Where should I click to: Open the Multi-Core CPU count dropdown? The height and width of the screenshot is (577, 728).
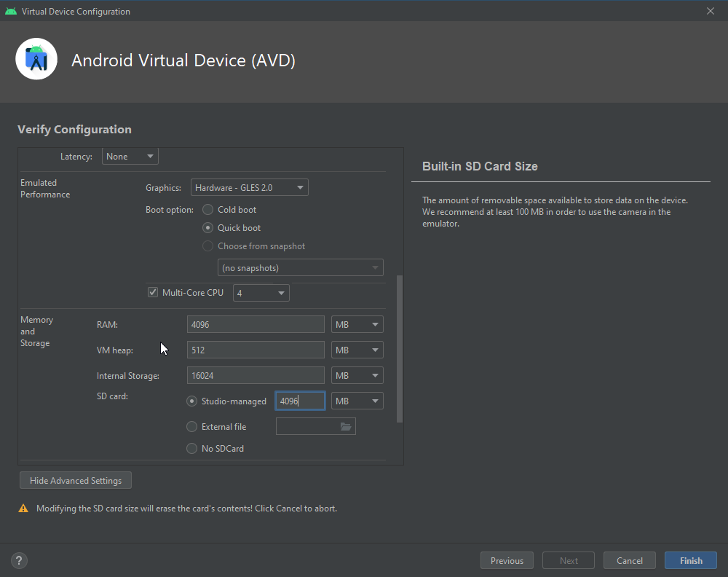261,293
